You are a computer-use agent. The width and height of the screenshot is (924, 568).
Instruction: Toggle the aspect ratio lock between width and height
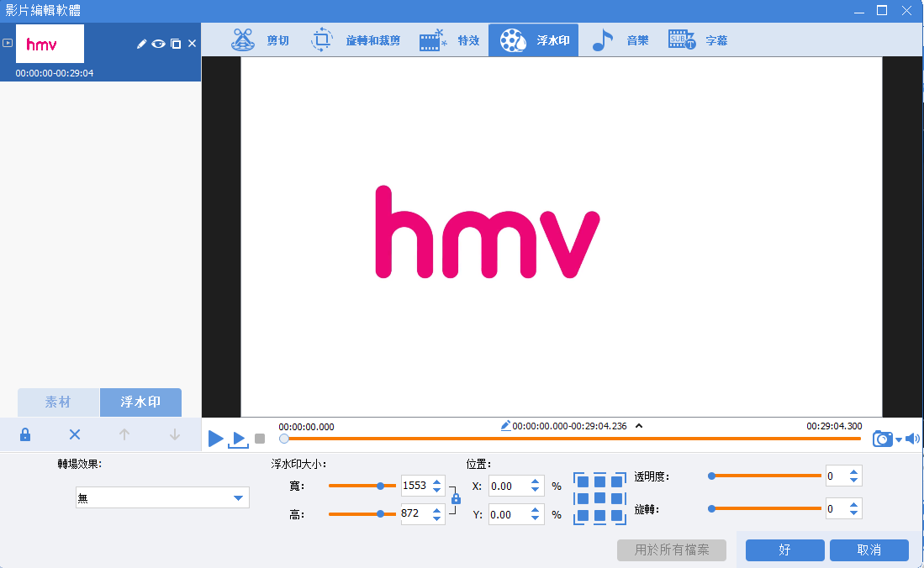coord(456,499)
